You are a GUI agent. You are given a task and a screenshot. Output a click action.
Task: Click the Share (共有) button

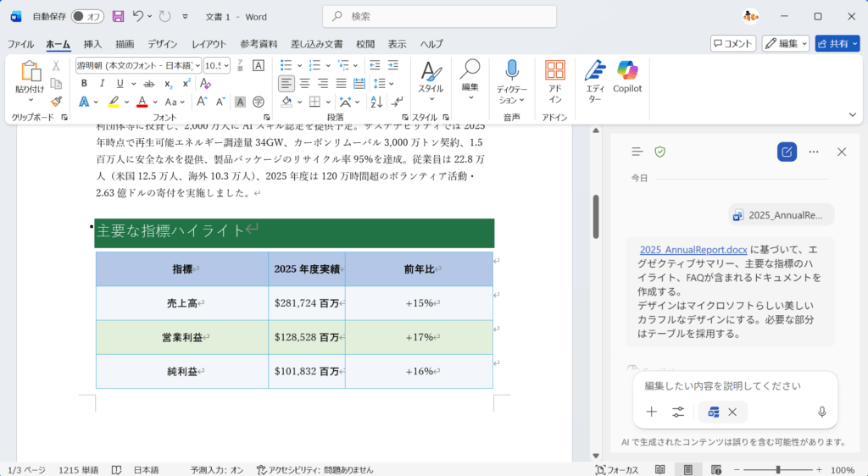coord(836,43)
